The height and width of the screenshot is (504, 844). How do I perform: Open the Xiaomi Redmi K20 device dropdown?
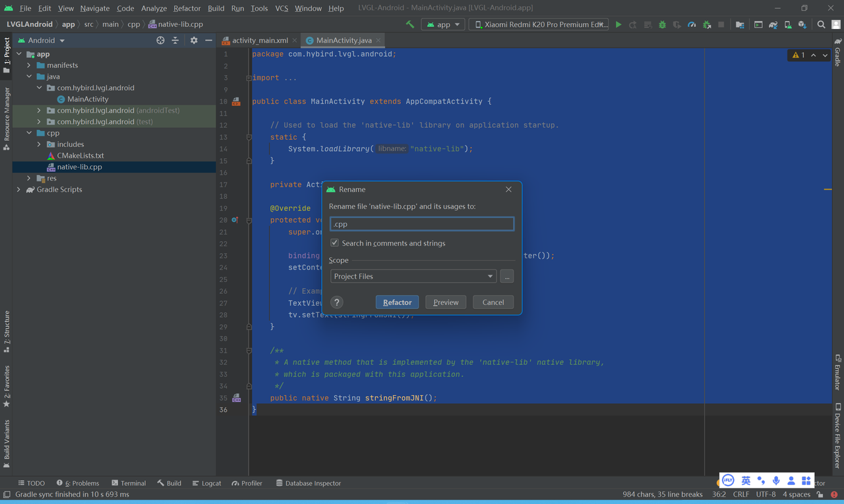(538, 24)
